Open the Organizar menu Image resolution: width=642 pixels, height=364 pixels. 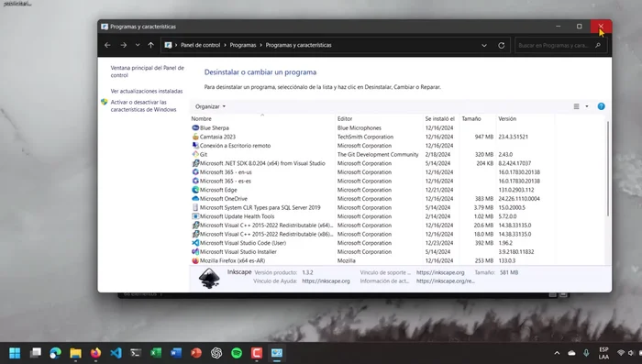point(210,106)
